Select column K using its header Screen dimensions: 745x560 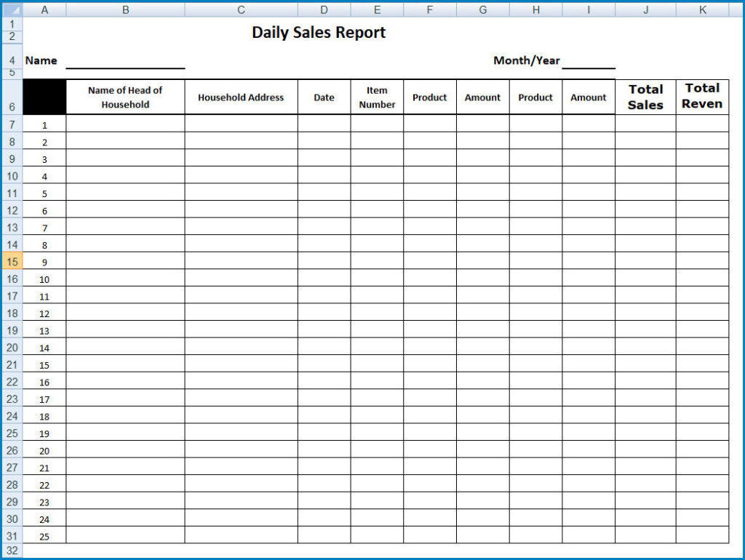click(x=703, y=9)
